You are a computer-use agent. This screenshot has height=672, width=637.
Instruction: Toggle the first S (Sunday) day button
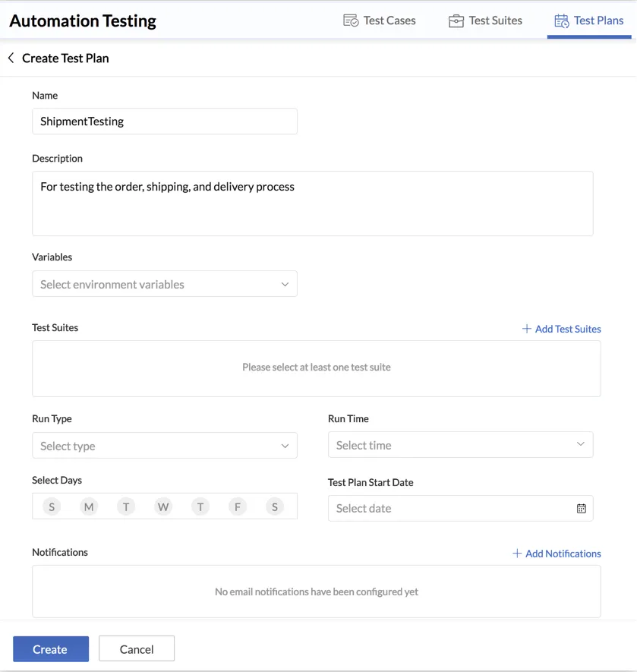pyautogui.click(x=52, y=507)
